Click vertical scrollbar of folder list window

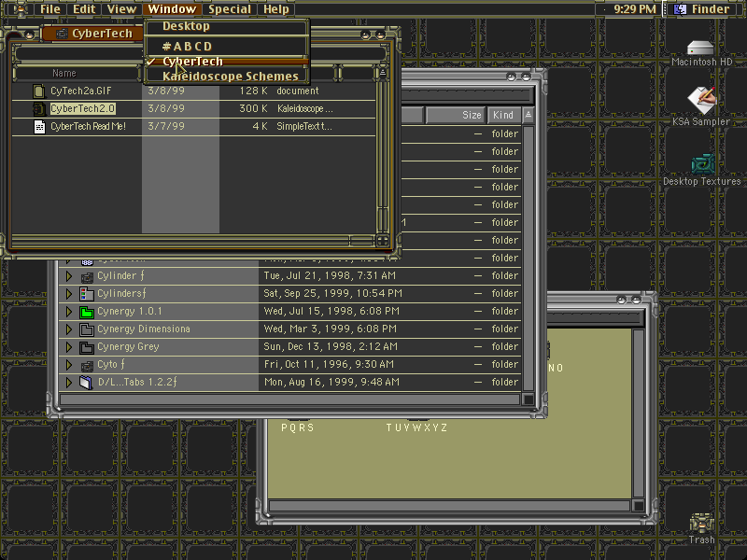click(528, 258)
